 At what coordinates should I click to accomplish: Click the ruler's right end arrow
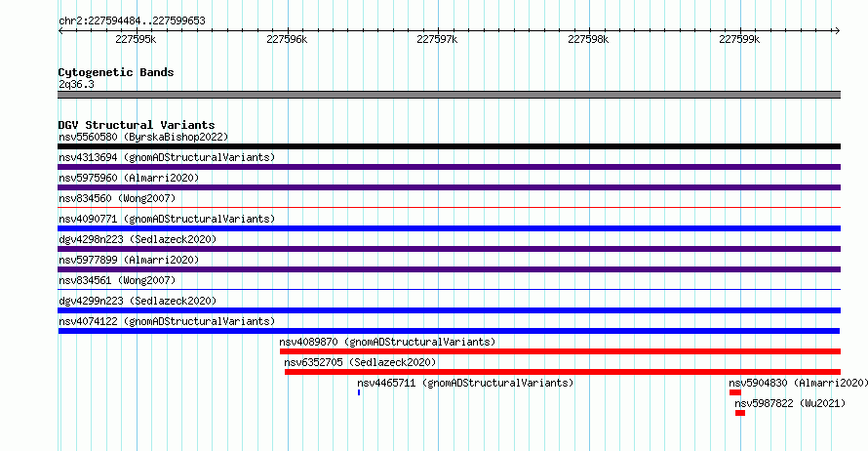pos(838,31)
